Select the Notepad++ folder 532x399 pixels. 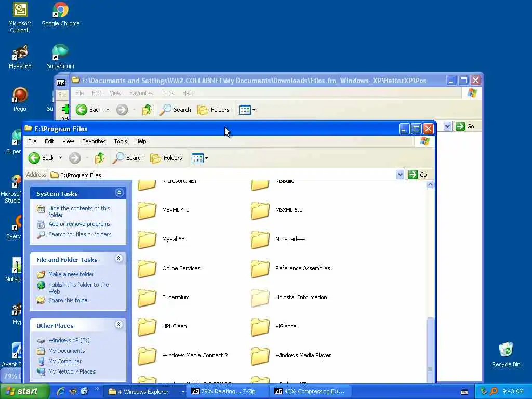point(278,239)
